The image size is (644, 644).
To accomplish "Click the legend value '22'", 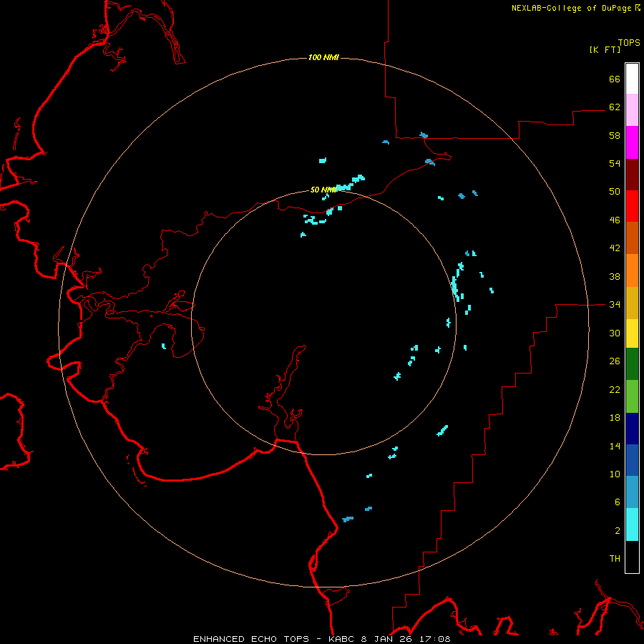I will [x=615, y=389].
